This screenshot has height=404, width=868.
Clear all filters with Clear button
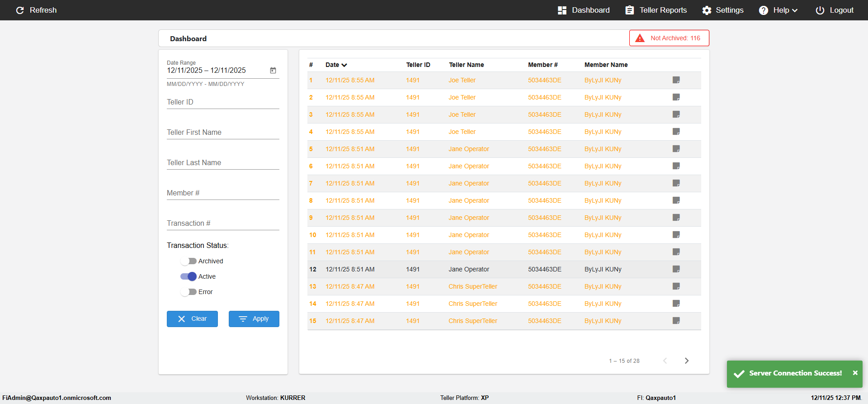(192, 319)
